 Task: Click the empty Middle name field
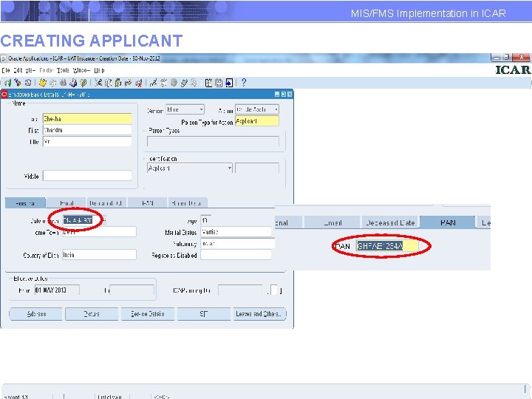pyautogui.click(x=87, y=176)
